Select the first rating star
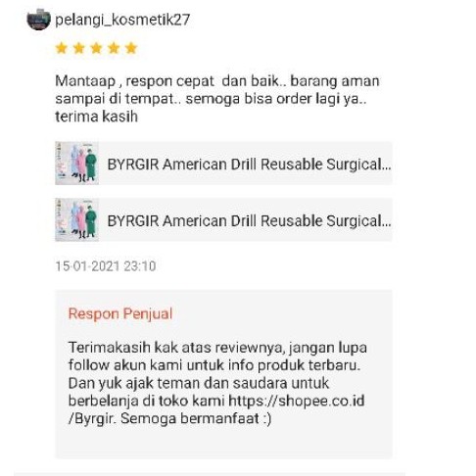This screenshot has height=476, width=476. pyautogui.click(x=62, y=48)
